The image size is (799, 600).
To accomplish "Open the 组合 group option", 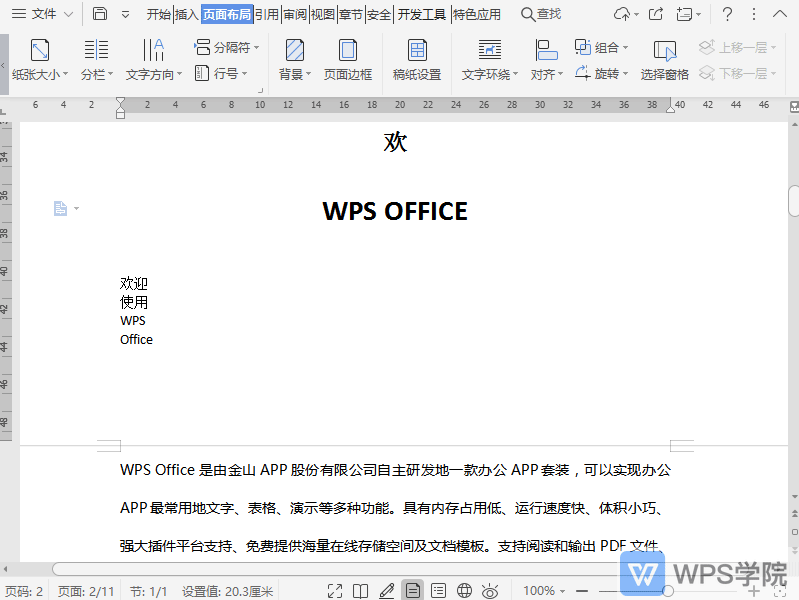I will pyautogui.click(x=601, y=47).
